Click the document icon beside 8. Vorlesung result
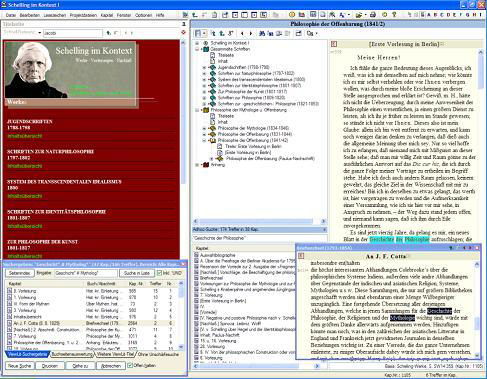This screenshot has height=379, width=487. click(x=10, y=291)
